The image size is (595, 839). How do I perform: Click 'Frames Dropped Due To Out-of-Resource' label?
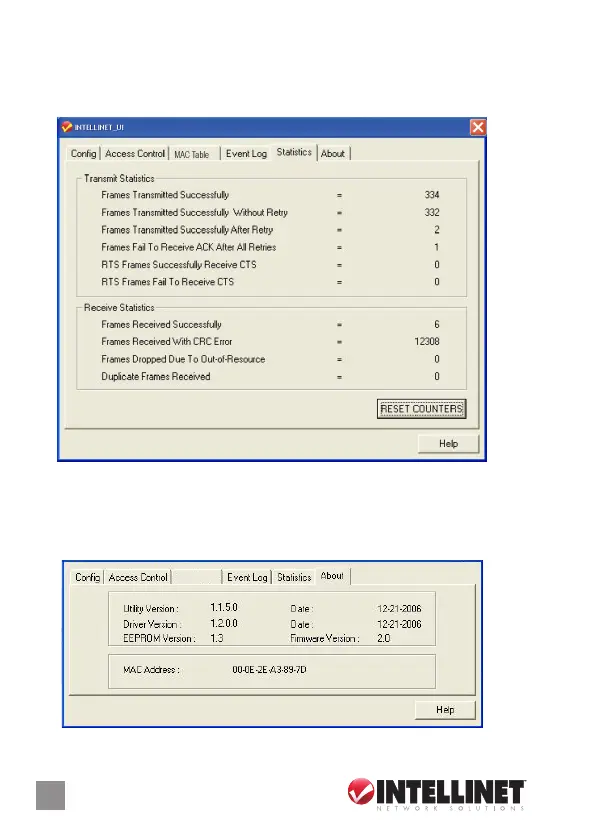pos(183,359)
